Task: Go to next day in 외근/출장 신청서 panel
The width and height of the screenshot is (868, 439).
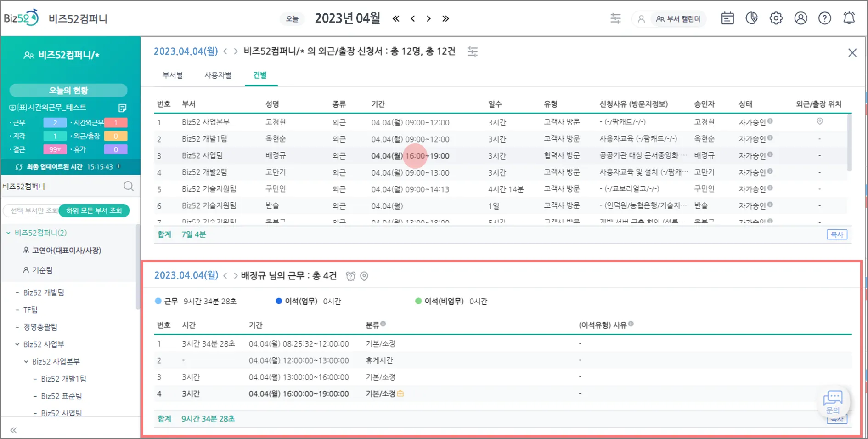Action: (x=236, y=51)
